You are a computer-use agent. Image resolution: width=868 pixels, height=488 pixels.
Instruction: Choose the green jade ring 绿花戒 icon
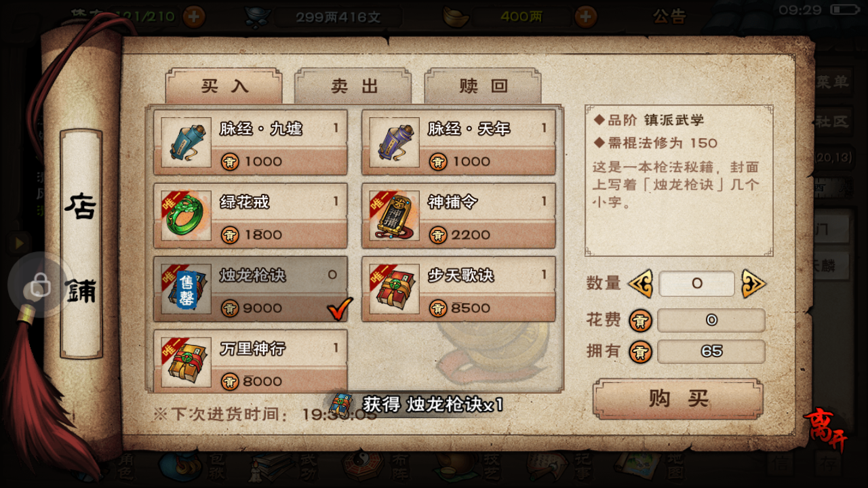click(x=186, y=216)
